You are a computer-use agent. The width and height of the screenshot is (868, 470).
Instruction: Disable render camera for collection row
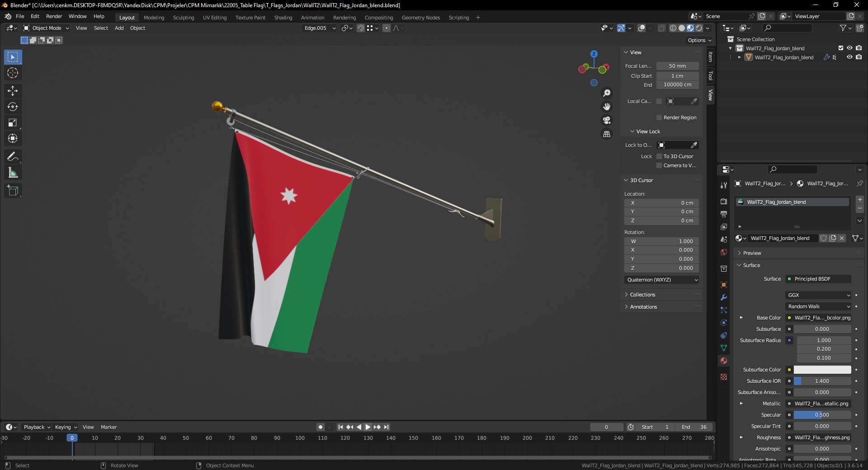[859, 48]
